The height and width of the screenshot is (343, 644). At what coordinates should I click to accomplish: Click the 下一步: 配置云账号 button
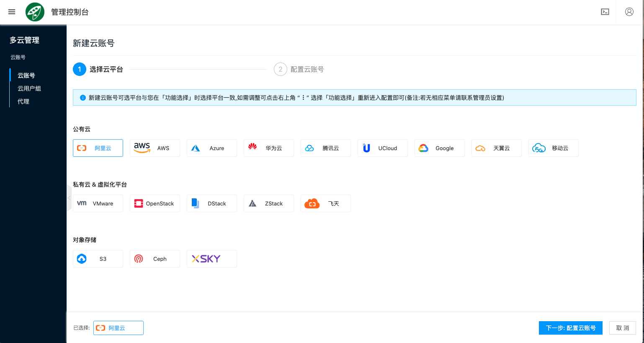click(x=570, y=328)
